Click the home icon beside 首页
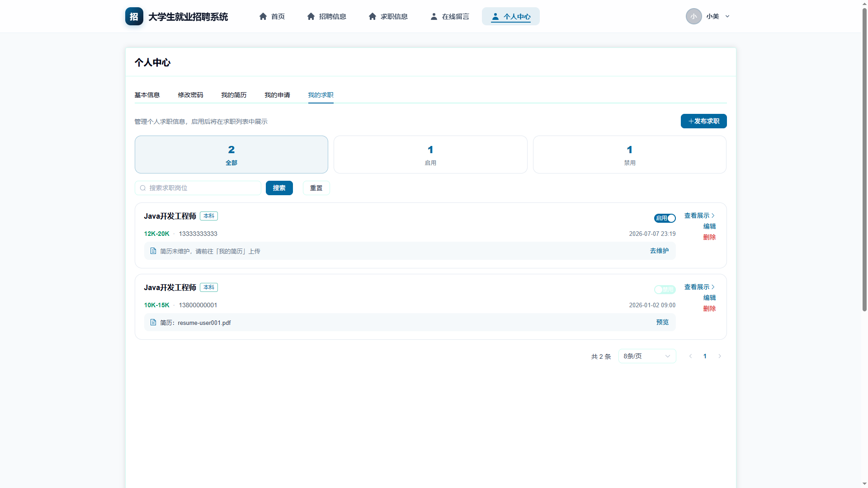This screenshot has height=488, width=868. coord(263,16)
